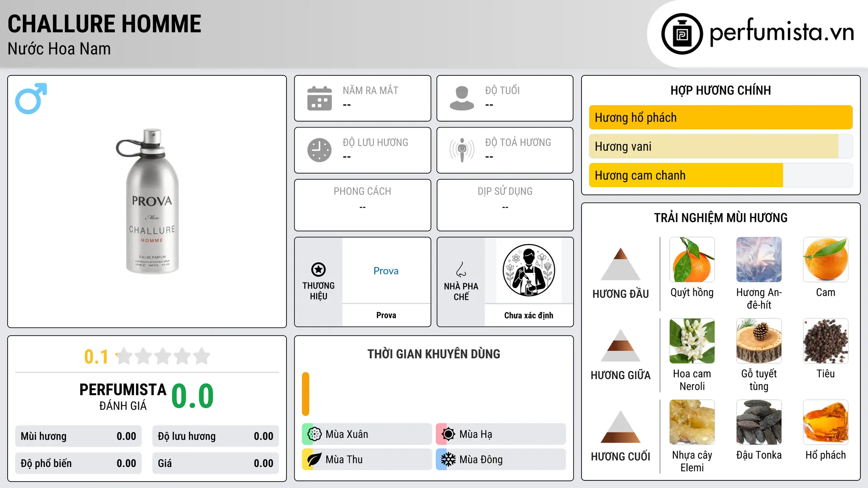Click the Prova Challure Homme bottle image
This screenshot has height=488, width=868.
point(148,201)
